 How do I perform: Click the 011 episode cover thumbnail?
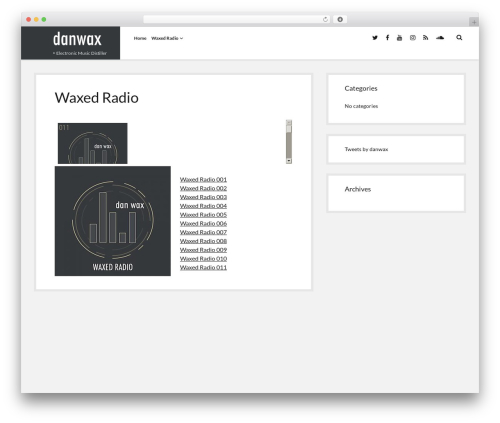click(93, 143)
